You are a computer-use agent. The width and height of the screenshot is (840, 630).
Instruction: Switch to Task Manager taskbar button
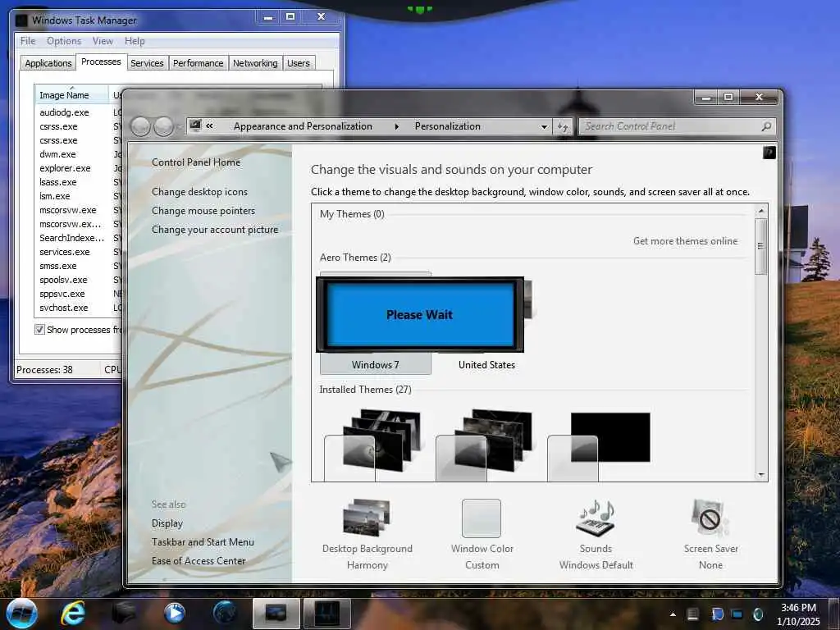[x=326, y=614]
